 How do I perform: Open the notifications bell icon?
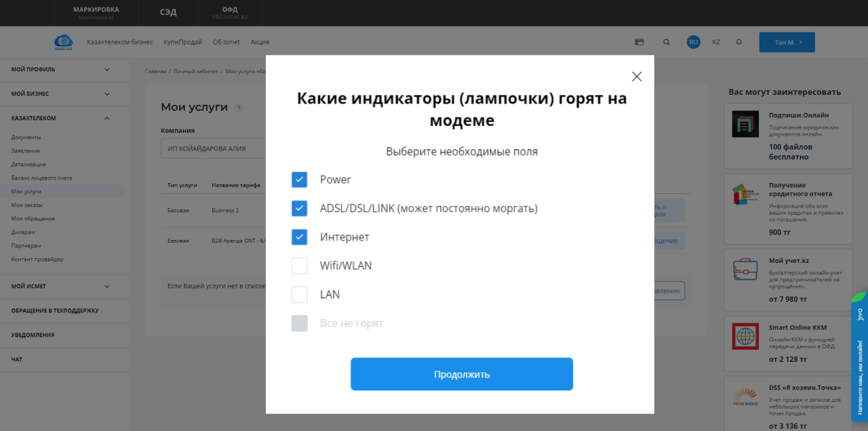click(738, 42)
